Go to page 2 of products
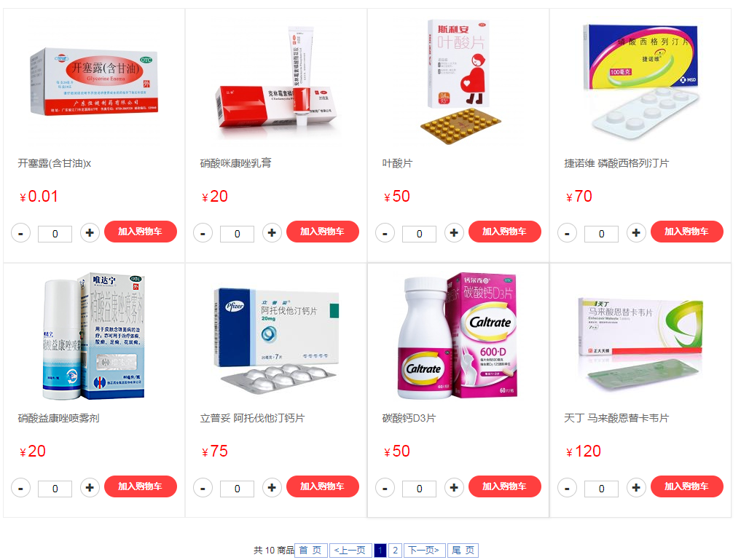The width and height of the screenshot is (741, 560). pos(396,551)
